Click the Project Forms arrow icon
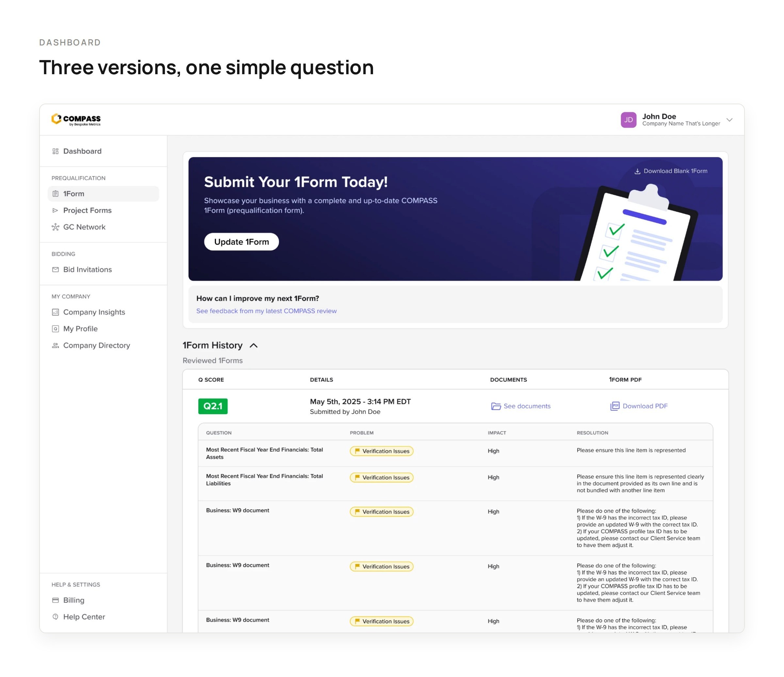This screenshot has width=784, height=677. (55, 210)
